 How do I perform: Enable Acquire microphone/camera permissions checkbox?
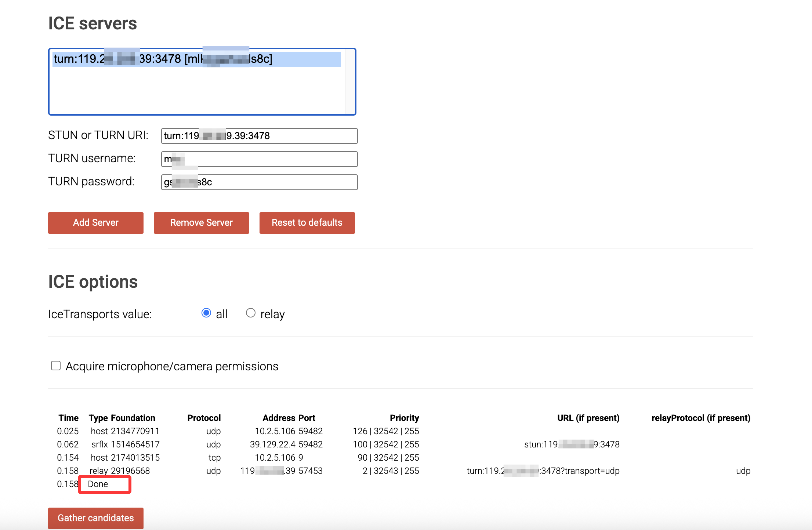[56, 366]
